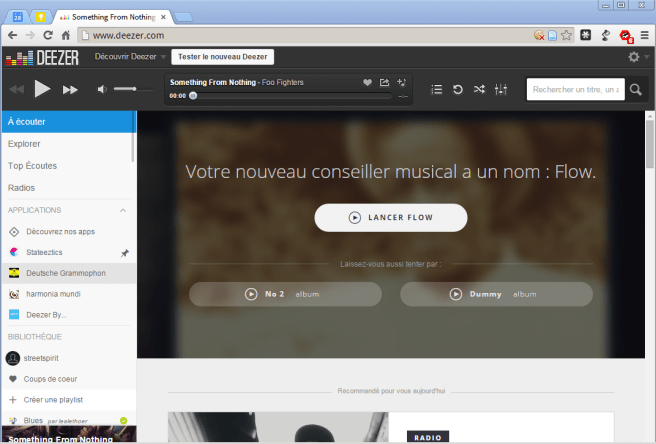
Task: Click browser back arrow
Action: [x=13, y=35]
